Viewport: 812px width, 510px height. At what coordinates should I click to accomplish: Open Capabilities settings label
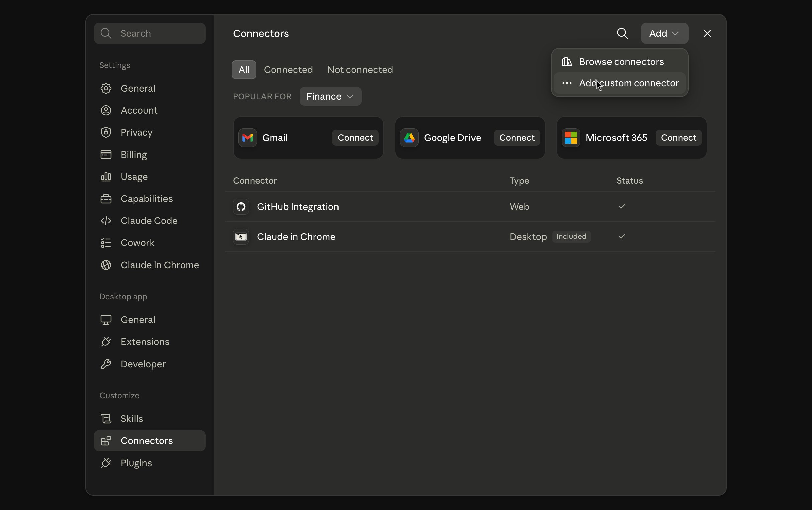(147, 199)
